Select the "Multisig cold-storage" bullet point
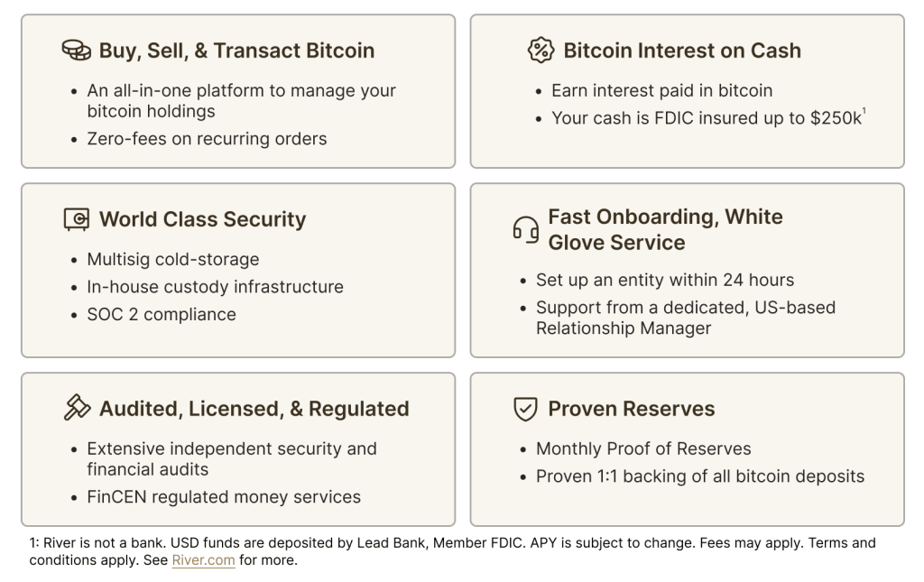The height and width of the screenshot is (582, 924). 172,259
